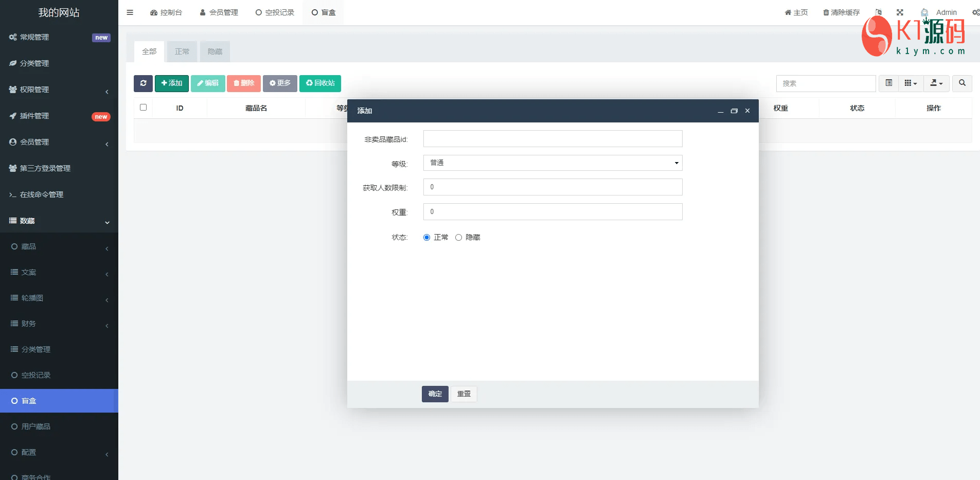
Task: Expand the 财务 submenu
Action: [59, 324]
